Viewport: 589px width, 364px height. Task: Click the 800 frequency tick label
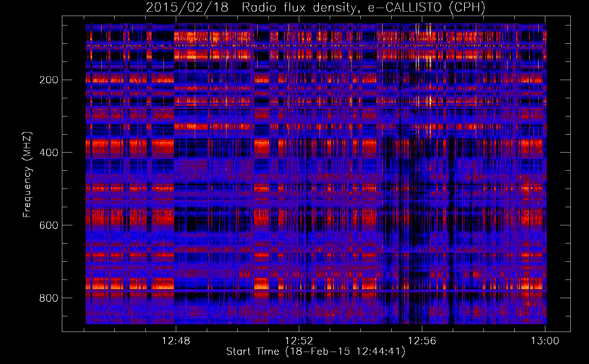point(48,298)
